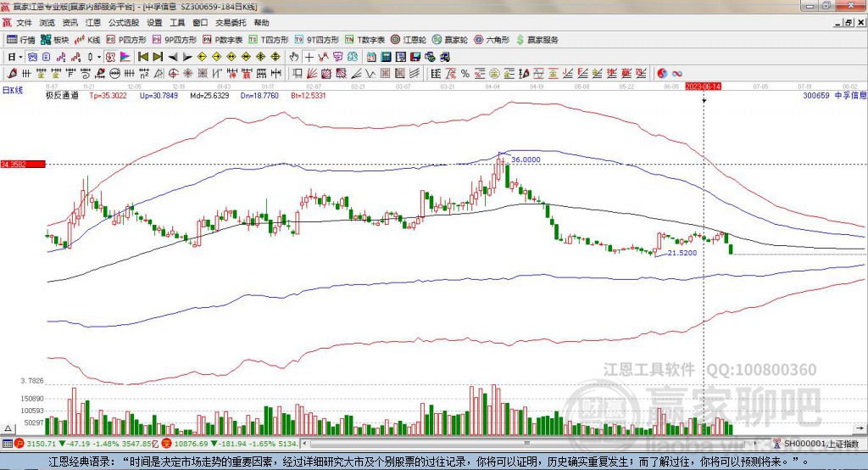The width and height of the screenshot is (868, 470).
Task: Select the crosshair cursor tool
Action: point(309,57)
